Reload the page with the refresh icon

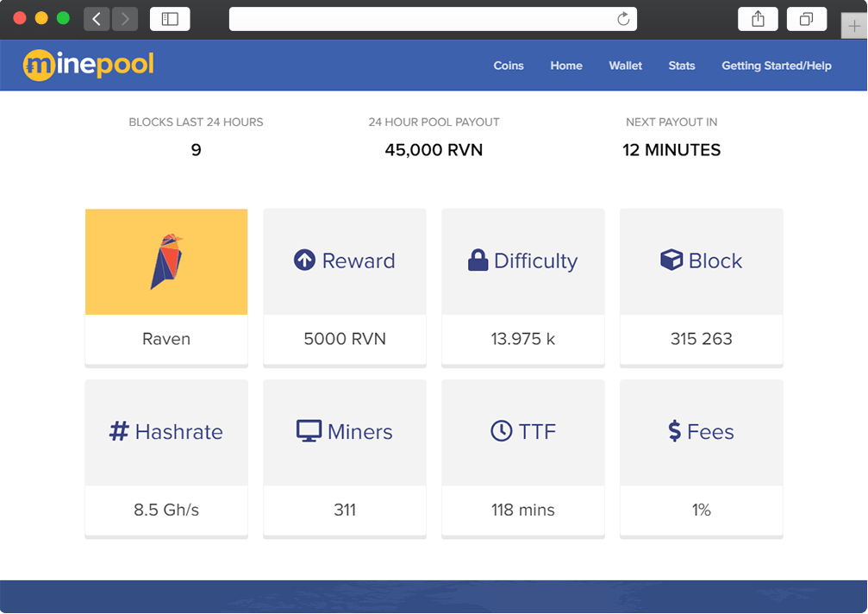[623, 19]
